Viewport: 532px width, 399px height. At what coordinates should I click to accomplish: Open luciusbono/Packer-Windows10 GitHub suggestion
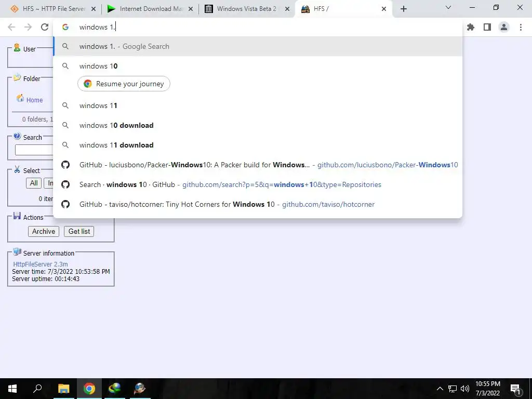pos(258,165)
